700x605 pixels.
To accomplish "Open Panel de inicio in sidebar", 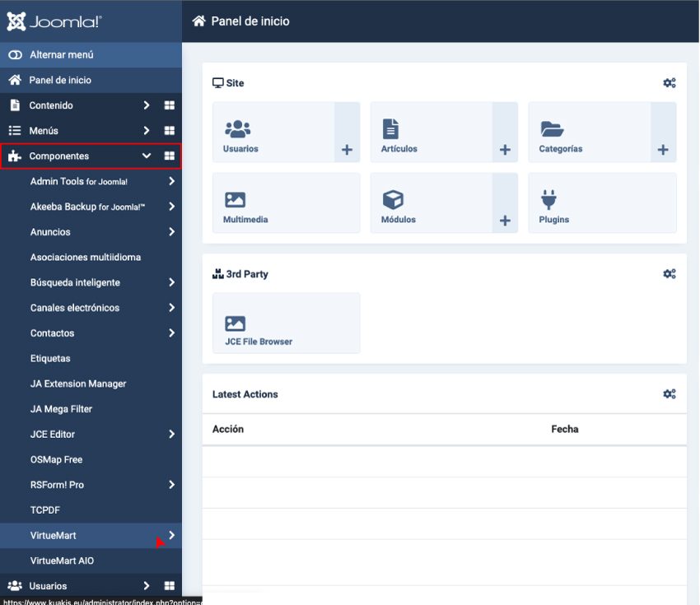I will click(91, 81).
